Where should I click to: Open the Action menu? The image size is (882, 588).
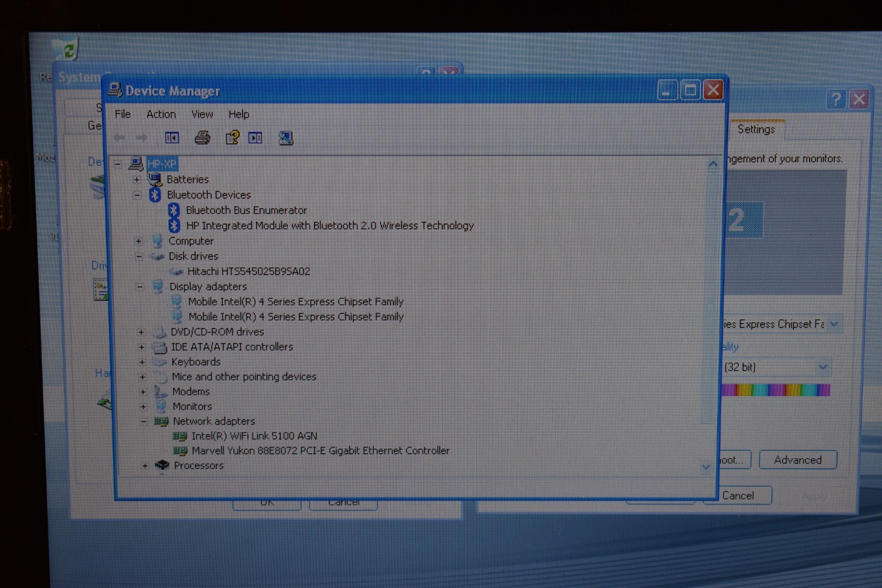(x=161, y=114)
